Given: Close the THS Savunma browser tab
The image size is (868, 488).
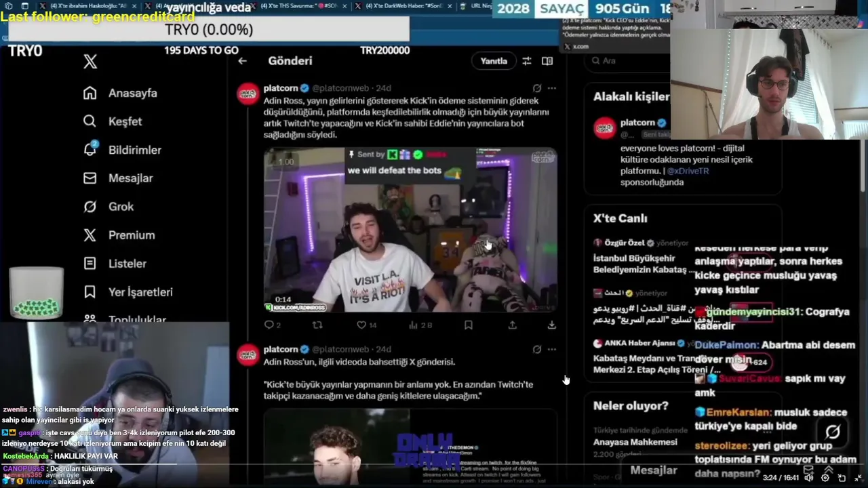Looking at the screenshot, I should 344,6.
